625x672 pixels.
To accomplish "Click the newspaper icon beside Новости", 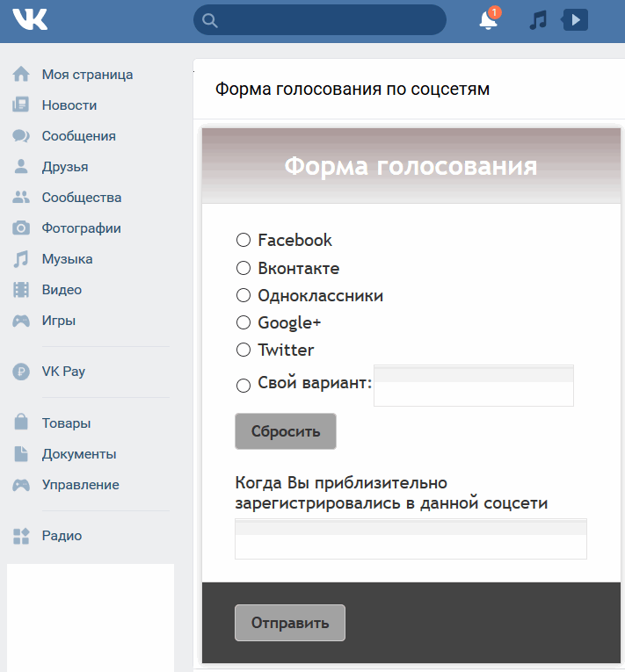I will click(20, 105).
